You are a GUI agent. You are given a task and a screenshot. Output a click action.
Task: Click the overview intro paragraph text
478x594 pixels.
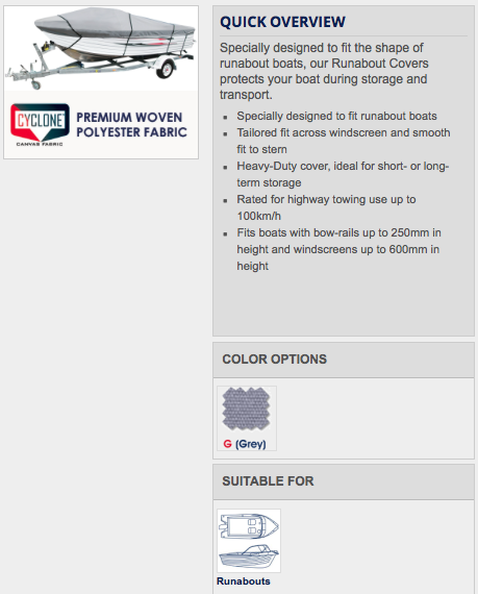pos(324,71)
